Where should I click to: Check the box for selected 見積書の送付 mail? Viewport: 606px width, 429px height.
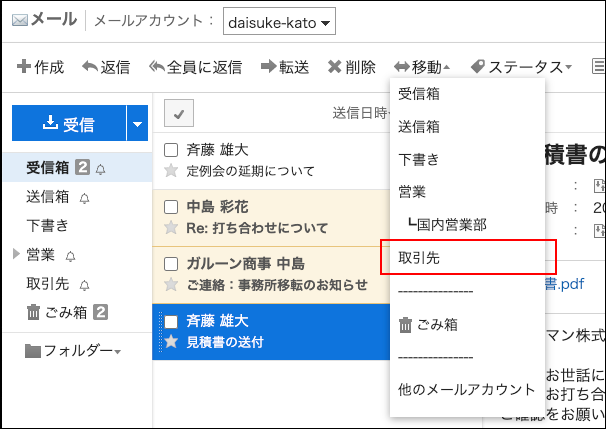(x=171, y=321)
